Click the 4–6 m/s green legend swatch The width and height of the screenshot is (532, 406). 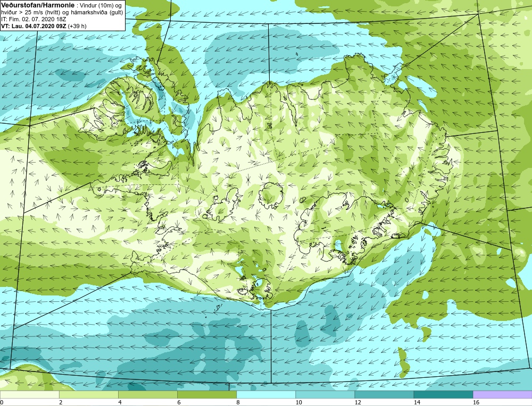click(x=147, y=394)
